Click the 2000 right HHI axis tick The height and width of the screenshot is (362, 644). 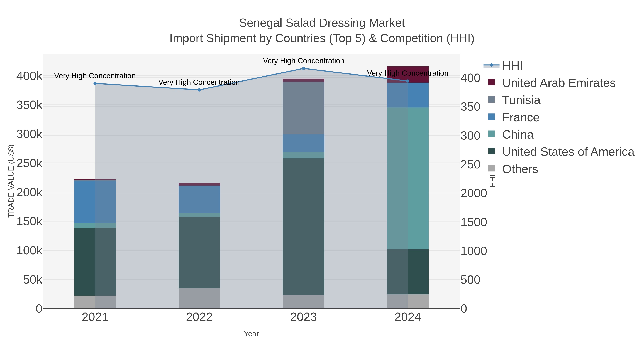[x=474, y=193]
